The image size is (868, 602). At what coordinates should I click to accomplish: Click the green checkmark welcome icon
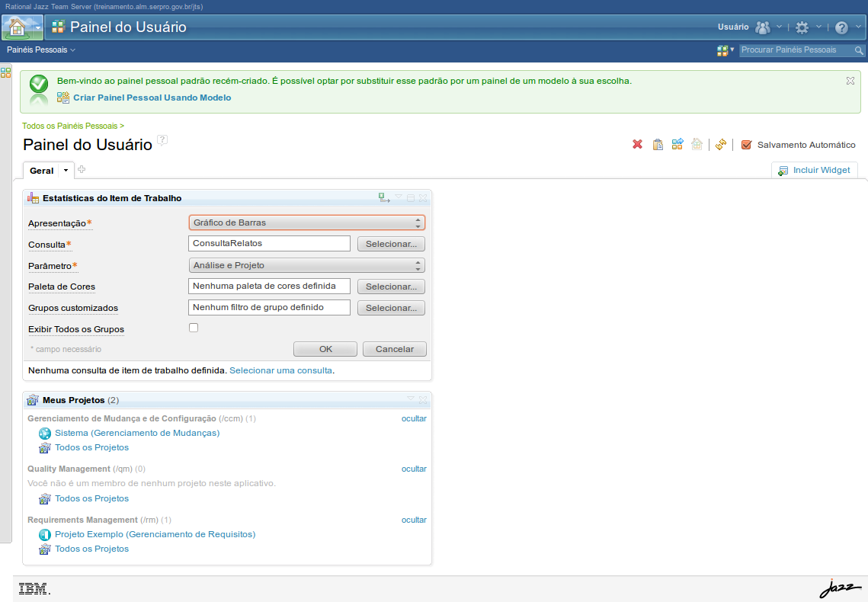(x=39, y=84)
